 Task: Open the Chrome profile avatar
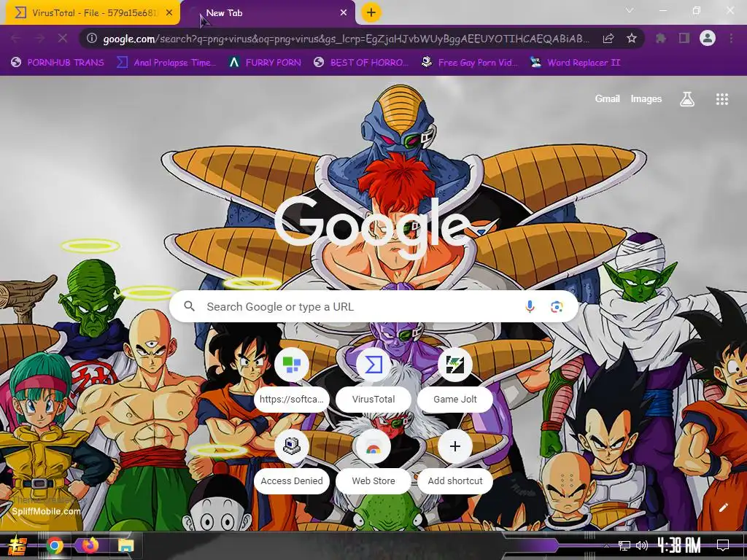click(x=708, y=38)
